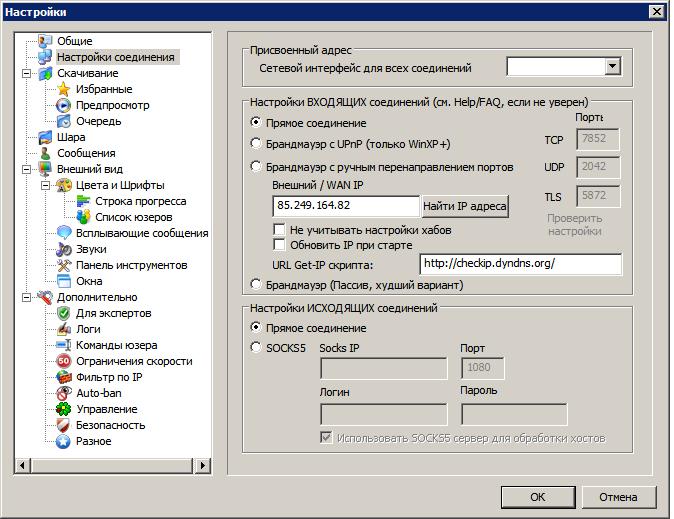Image resolution: width=674 pixels, height=519 pixels.
Task: Click the Auto-ban eye icon
Action: tap(64, 393)
